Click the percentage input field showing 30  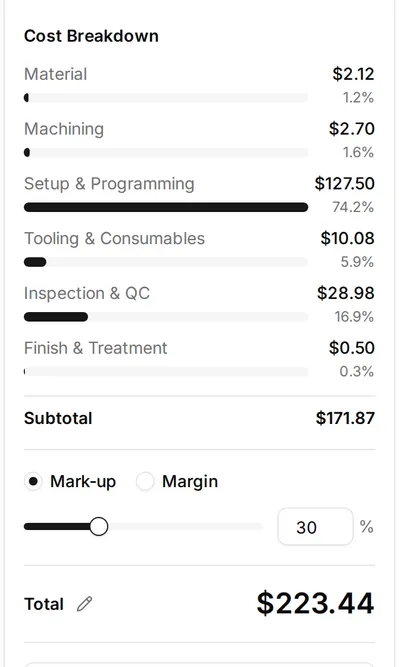(x=315, y=527)
